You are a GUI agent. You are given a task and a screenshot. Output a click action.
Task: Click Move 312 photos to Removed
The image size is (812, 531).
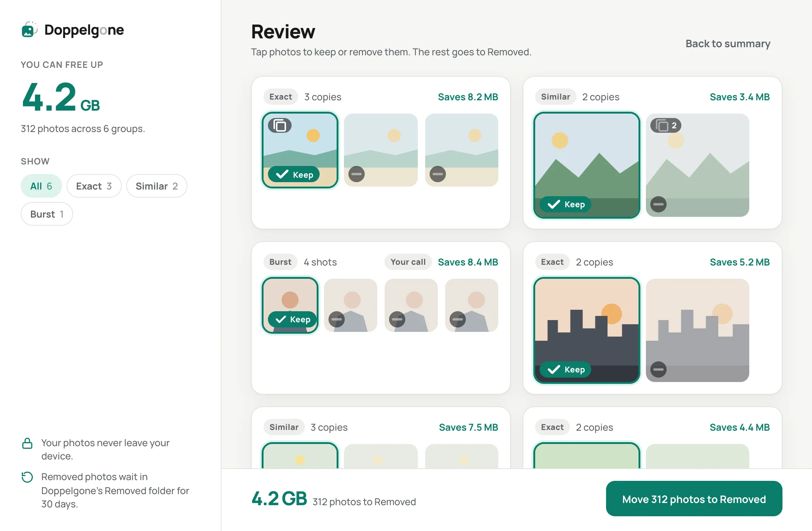point(694,499)
